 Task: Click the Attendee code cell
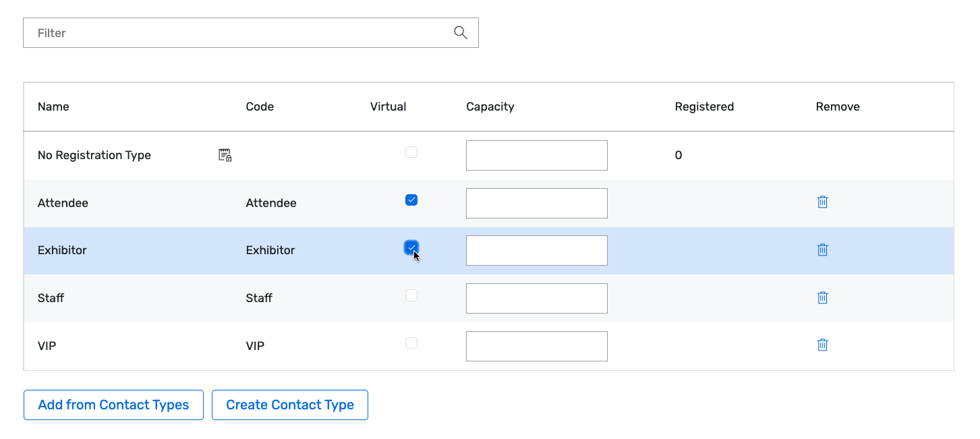point(271,203)
